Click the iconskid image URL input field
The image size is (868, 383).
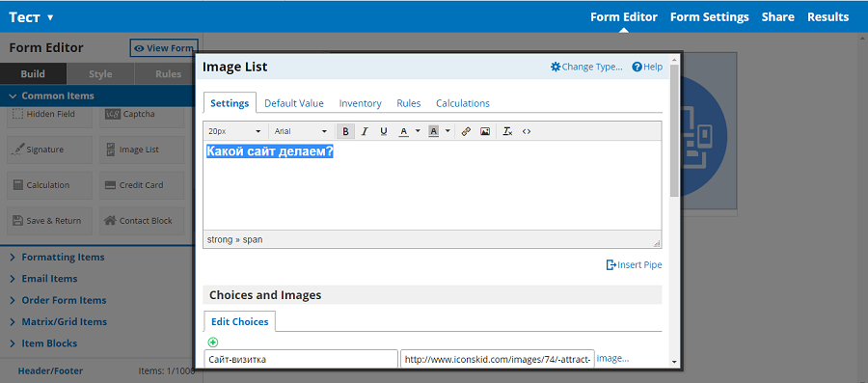click(498, 359)
